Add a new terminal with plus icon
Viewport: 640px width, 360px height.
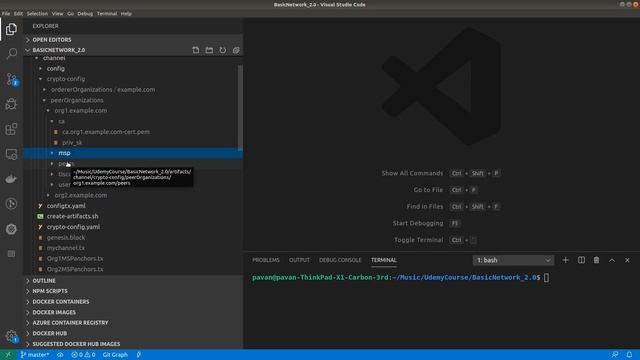pyautogui.click(x=565, y=260)
